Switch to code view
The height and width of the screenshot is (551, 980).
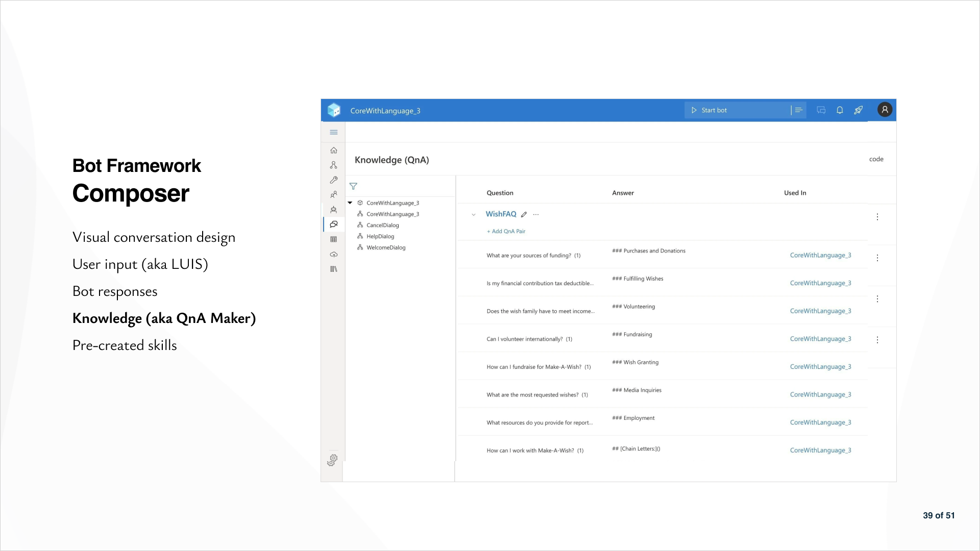[876, 159]
